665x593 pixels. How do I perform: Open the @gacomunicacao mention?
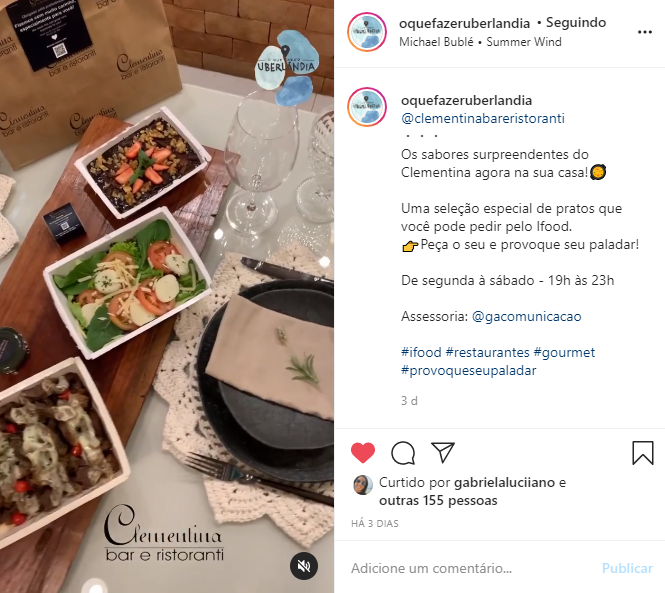(526, 316)
